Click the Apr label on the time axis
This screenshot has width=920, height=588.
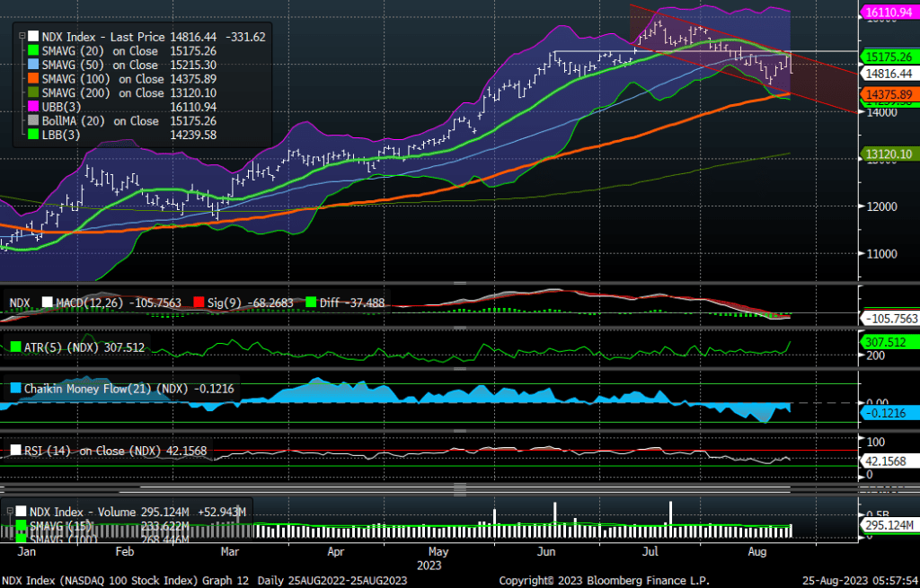[336, 552]
